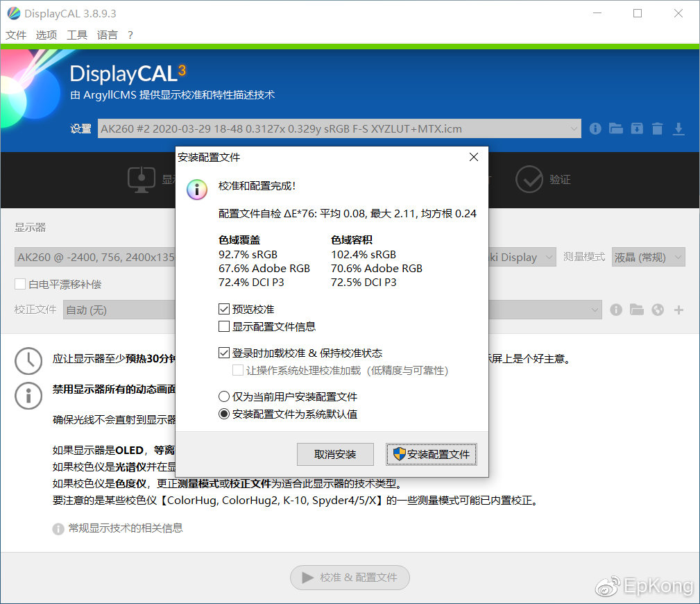The width and height of the screenshot is (700, 604).
Task: Click 取消安装 button
Action: point(335,454)
